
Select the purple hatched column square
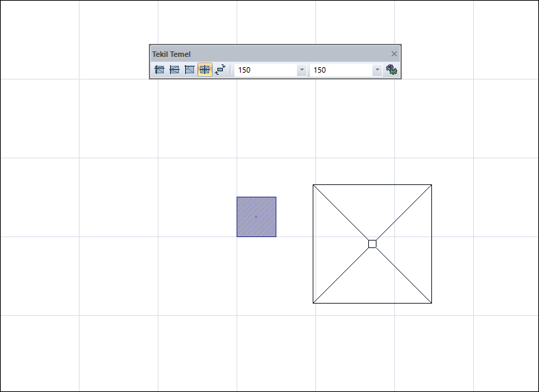(x=256, y=217)
